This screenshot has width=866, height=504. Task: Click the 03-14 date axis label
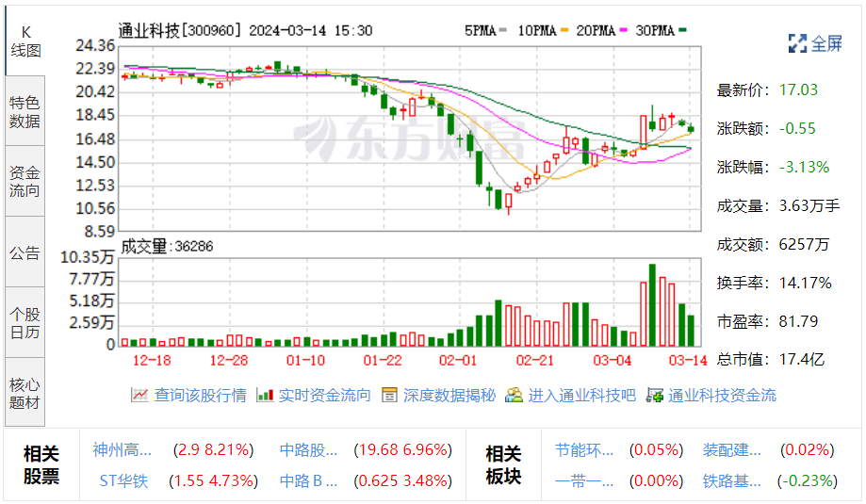tap(688, 361)
